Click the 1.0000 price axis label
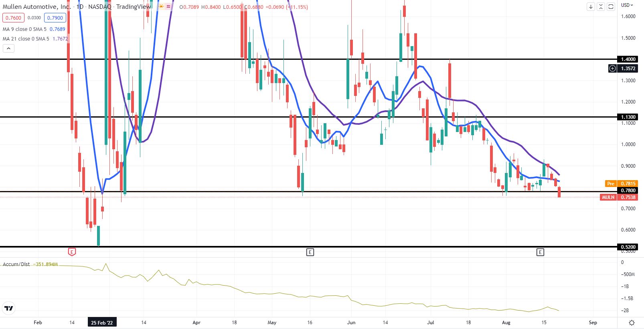 [628, 144]
